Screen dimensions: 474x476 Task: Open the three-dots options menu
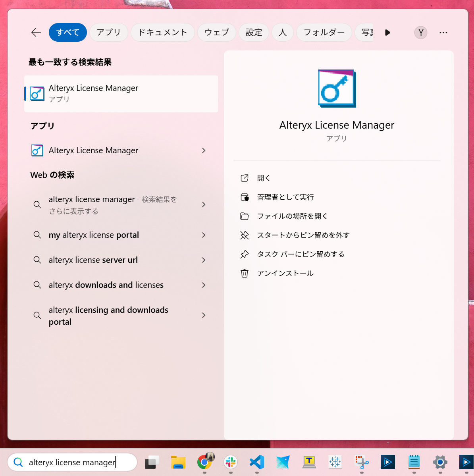pos(443,33)
